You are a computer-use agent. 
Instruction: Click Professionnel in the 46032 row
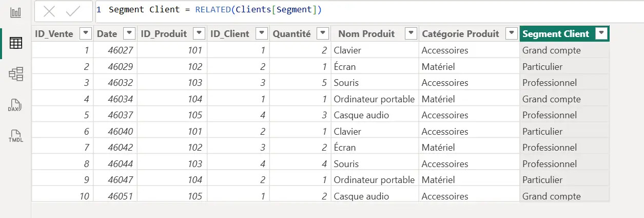[550, 83]
